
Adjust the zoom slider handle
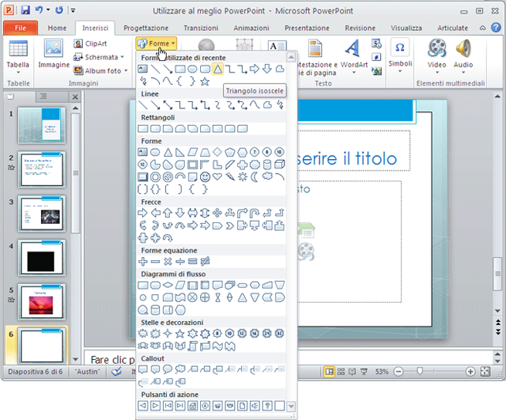[419, 371]
